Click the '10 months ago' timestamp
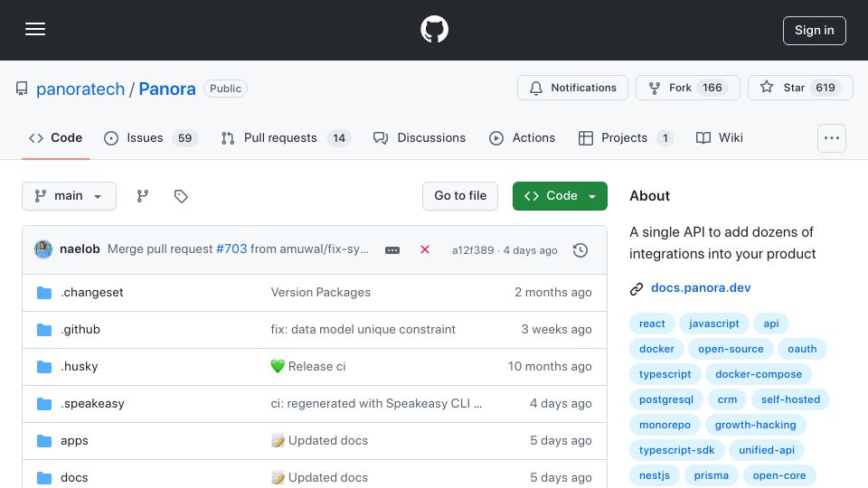868x488 pixels. 550,366
